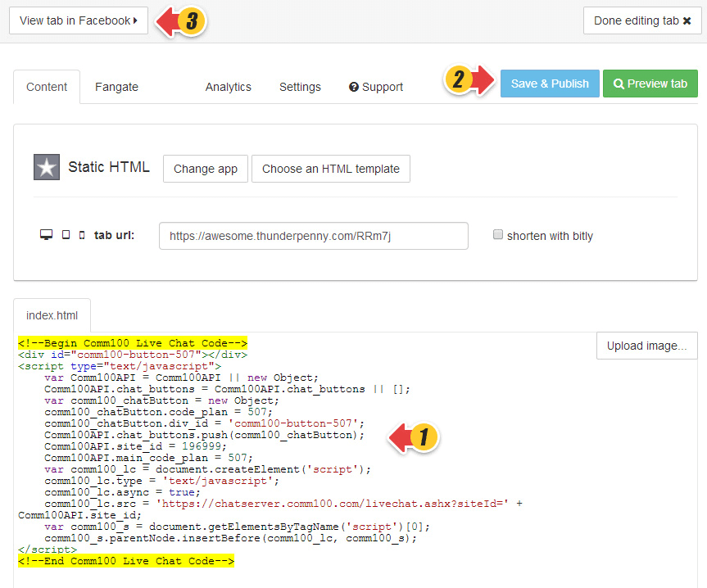This screenshot has width=707, height=588.
Task: Click the div id comm100-button-507 line
Action: pos(133,355)
